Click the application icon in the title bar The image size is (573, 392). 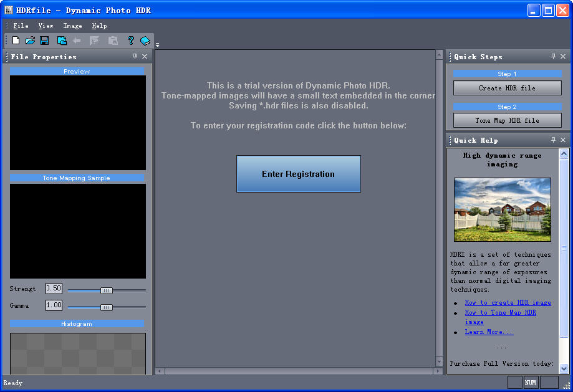pos(9,10)
